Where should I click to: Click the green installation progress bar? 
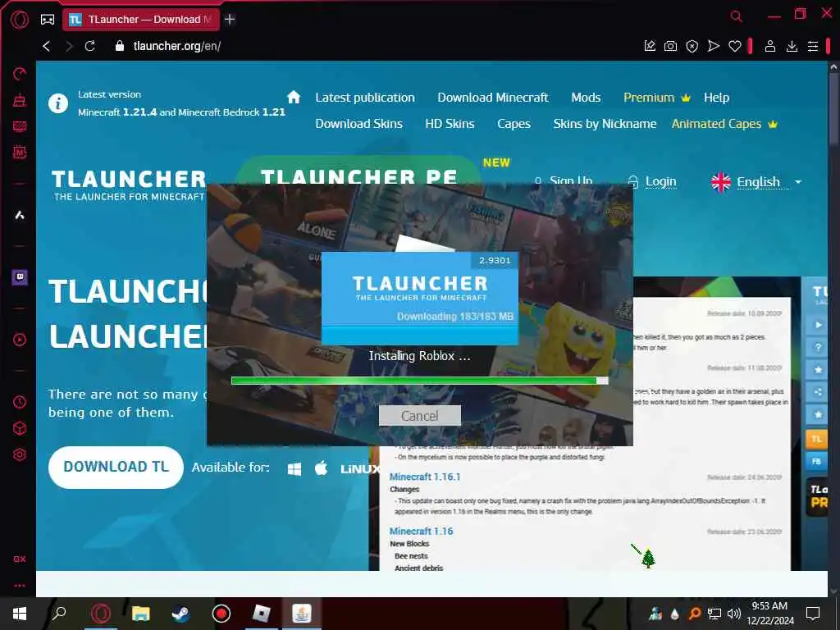click(x=419, y=381)
